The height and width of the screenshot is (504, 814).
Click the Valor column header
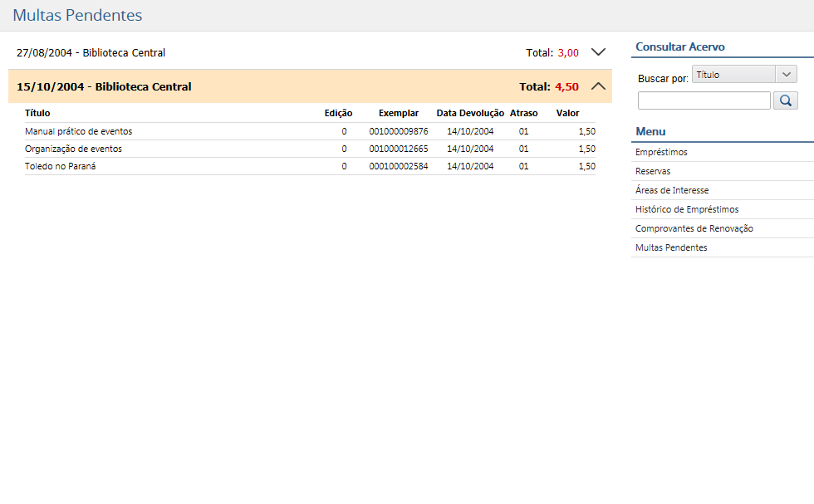(x=567, y=113)
